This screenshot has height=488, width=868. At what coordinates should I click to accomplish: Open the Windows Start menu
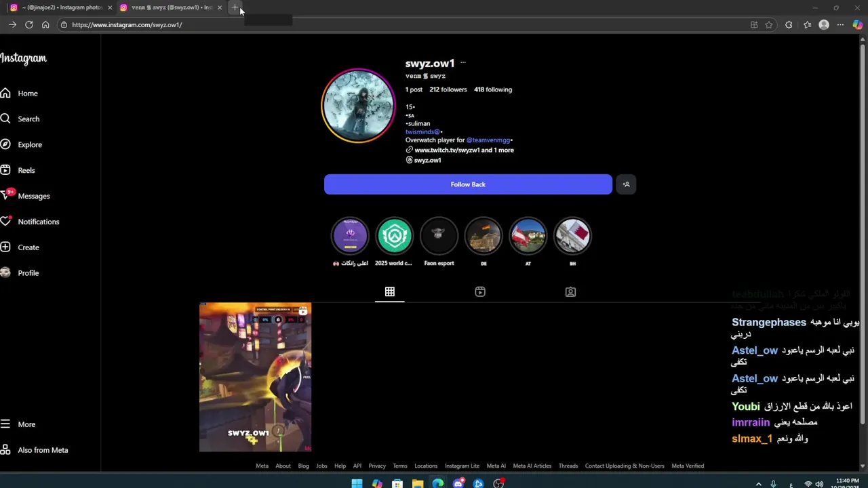click(x=357, y=483)
